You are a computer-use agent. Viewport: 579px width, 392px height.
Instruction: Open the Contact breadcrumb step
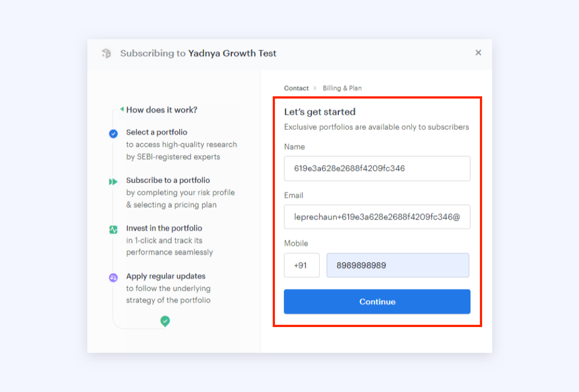pyautogui.click(x=296, y=88)
